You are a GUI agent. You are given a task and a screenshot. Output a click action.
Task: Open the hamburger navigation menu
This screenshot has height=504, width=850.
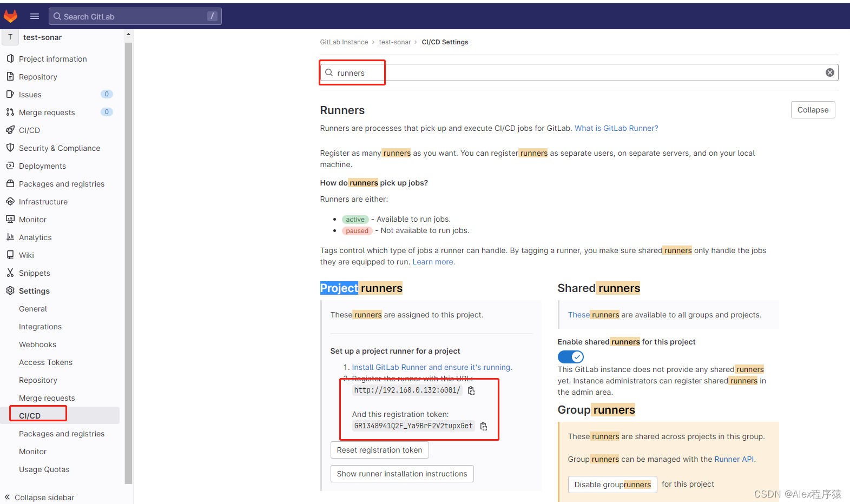35,16
